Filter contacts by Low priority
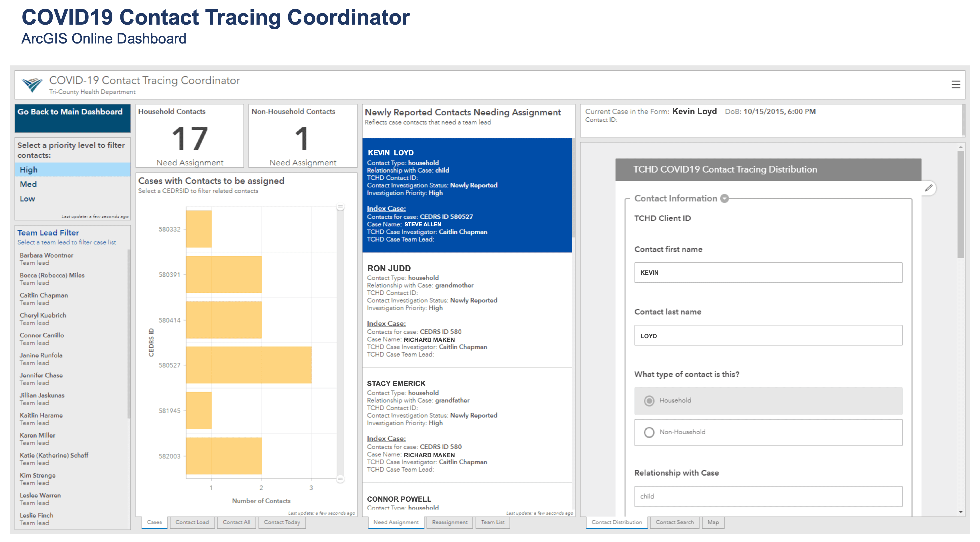The image size is (980, 542). 27,199
